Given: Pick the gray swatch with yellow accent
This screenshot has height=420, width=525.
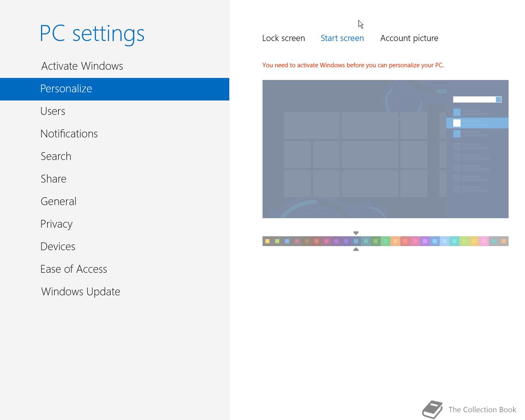Looking at the screenshot, I should [x=267, y=241].
